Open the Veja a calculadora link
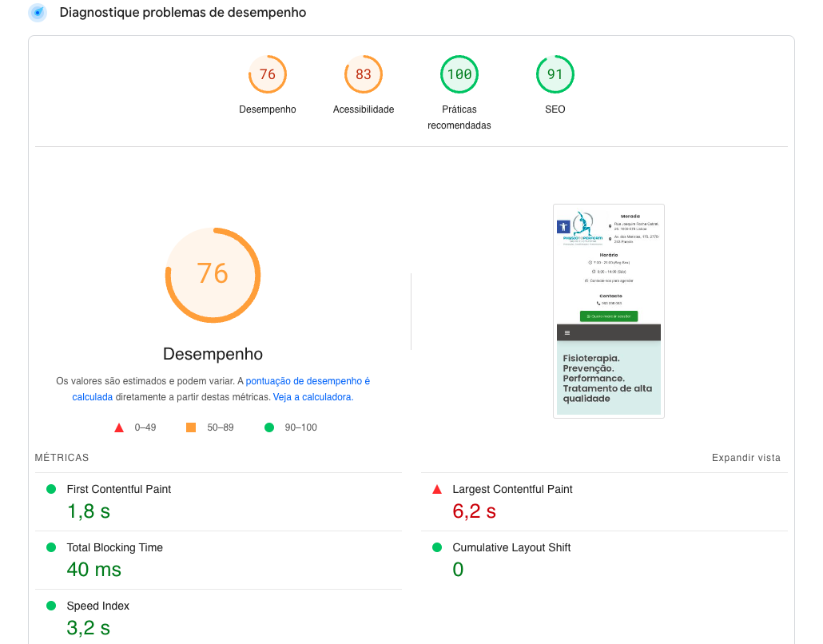This screenshot has width=823, height=644. point(312,397)
